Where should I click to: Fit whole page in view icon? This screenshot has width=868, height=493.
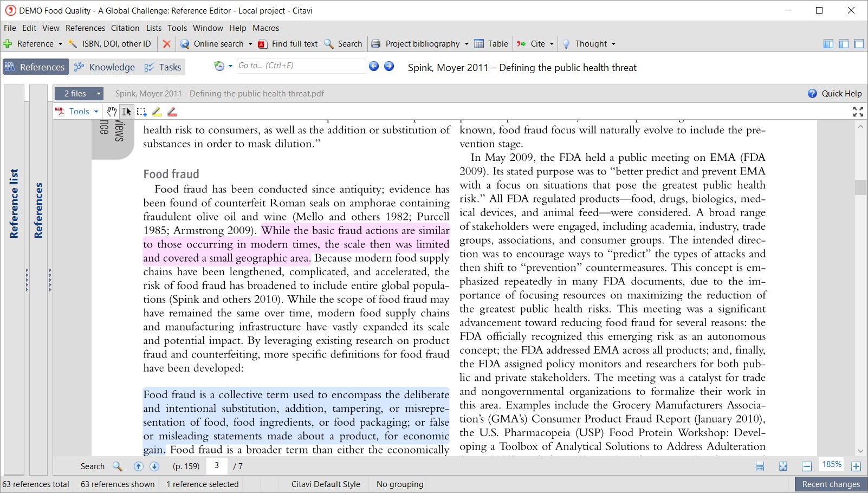click(783, 466)
